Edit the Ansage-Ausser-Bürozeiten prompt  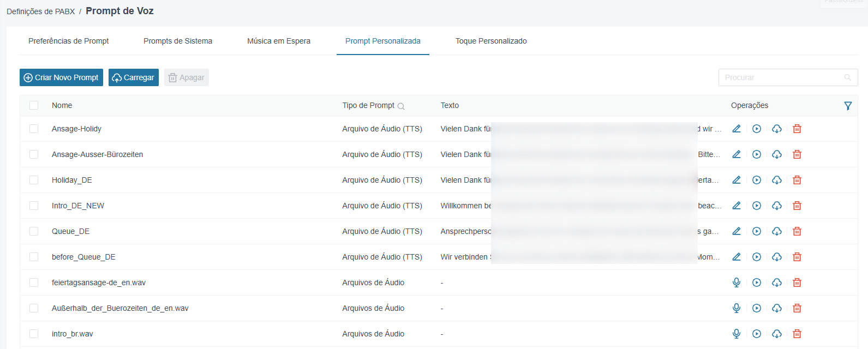click(737, 154)
